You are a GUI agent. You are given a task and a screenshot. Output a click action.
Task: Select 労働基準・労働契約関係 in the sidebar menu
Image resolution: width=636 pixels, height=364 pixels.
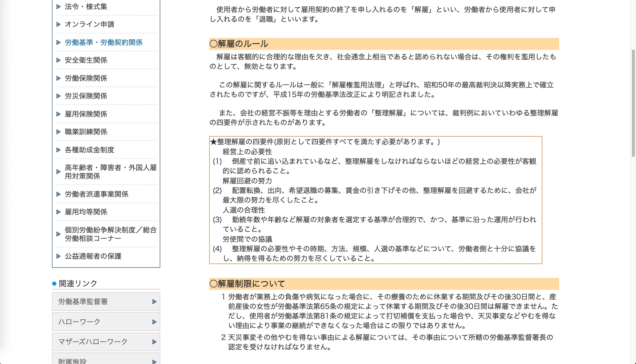pyautogui.click(x=103, y=43)
